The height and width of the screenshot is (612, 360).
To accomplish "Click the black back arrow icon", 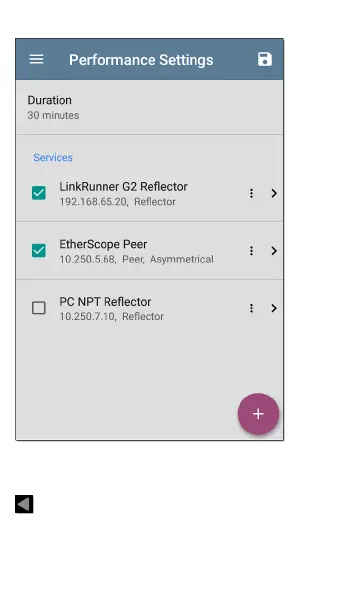I will pos(24,504).
